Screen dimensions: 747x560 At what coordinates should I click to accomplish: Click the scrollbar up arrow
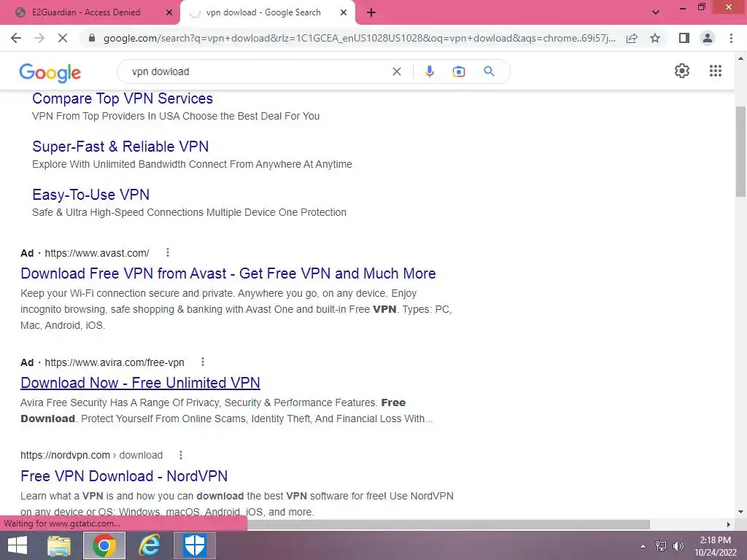(740, 58)
